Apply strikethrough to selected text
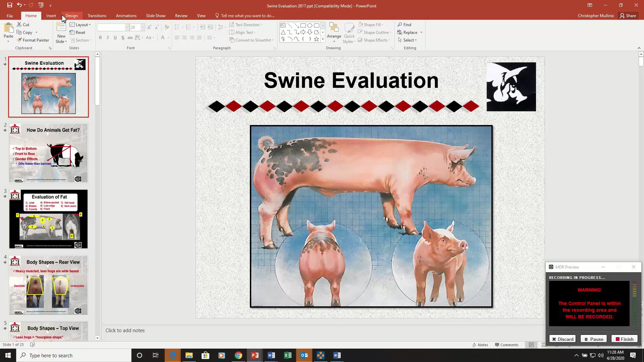The height and width of the screenshot is (362, 644). pyautogui.click(x=123, y=38)
